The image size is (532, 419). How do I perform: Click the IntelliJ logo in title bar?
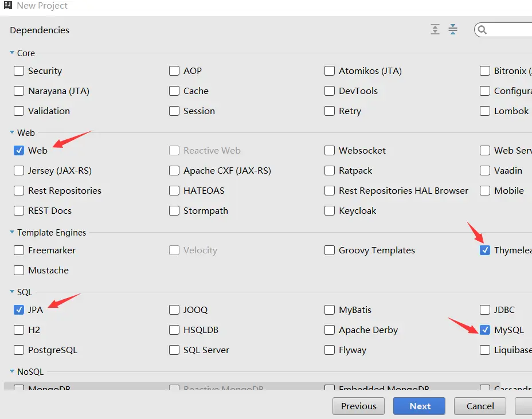coord(8,5)
